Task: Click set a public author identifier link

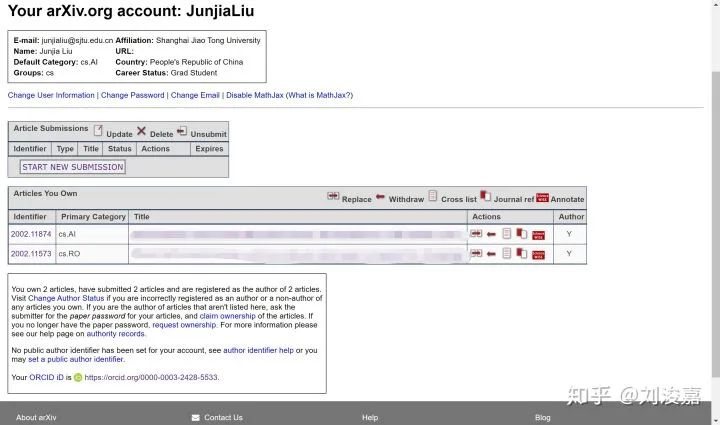Action: click(76, 359)
